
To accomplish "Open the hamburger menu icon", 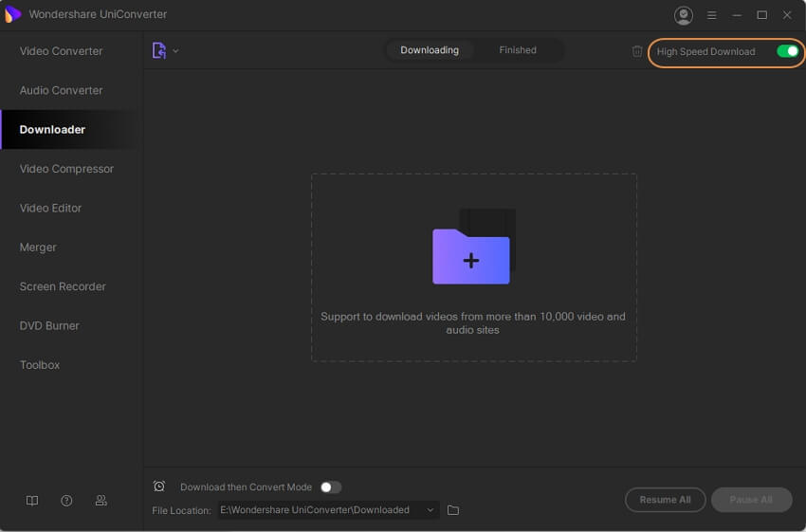I will pyautogui.click(x=711, y=15).
